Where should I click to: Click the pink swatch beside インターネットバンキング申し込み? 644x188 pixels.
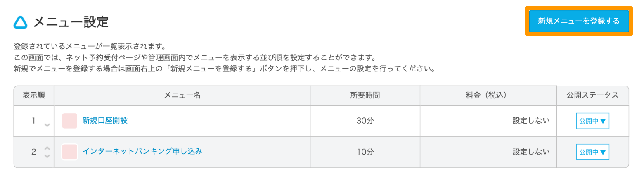(x=69, y=152)
